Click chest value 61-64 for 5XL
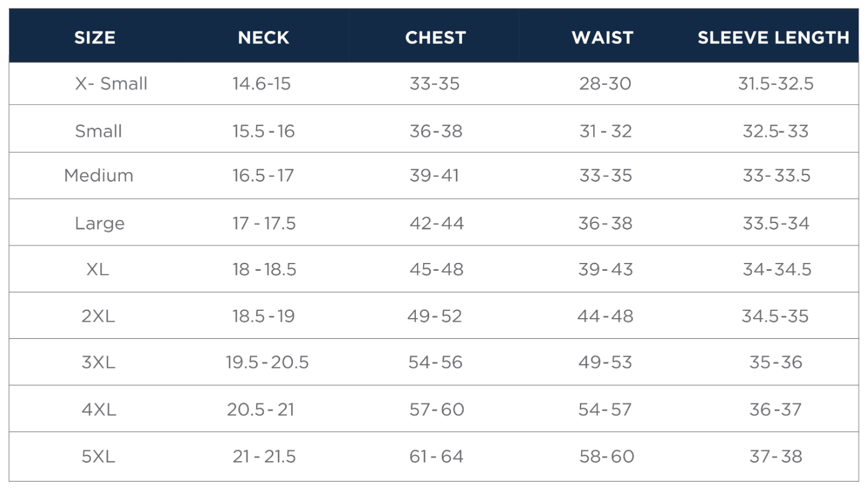 [x=436, y=456]
